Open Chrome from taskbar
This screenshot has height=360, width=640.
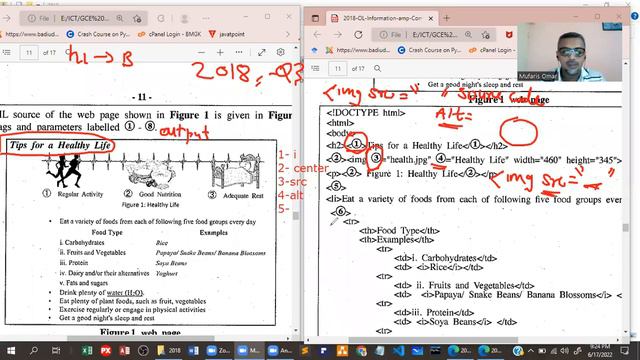click(361, 351)
